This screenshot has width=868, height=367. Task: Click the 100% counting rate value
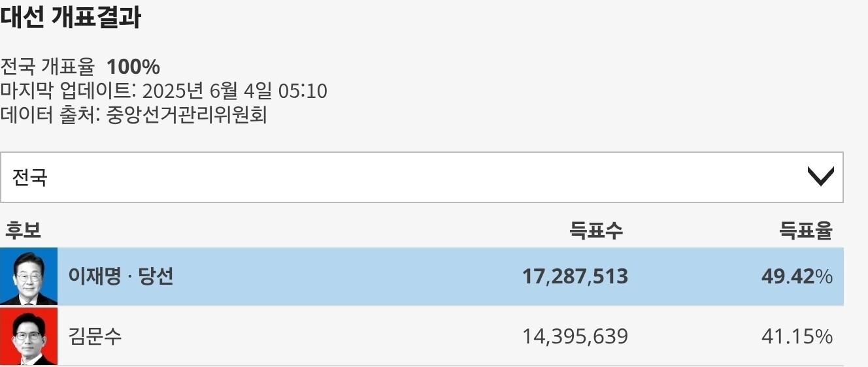133,67
